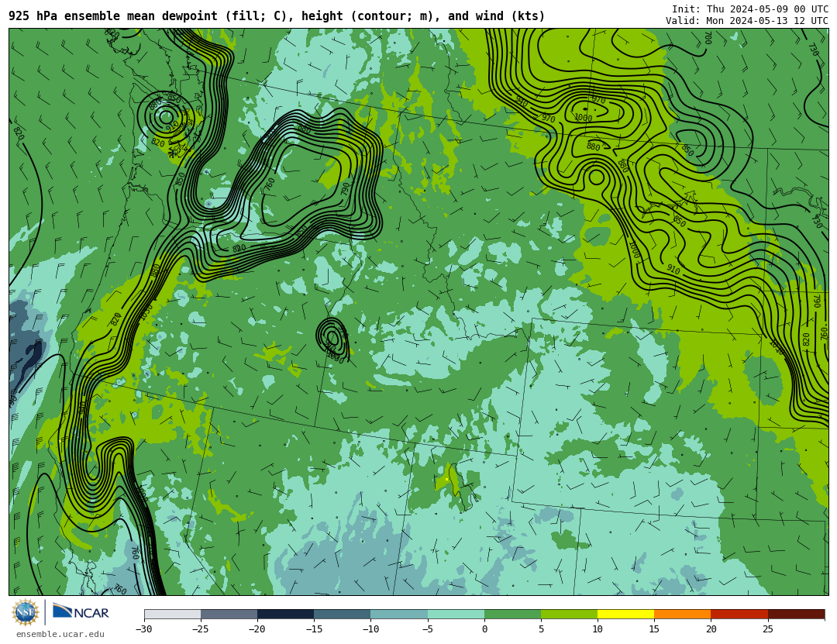The image size is (837, 644).
Task: Click the 5 to 10 lime swatch
Action: [569, 614]
